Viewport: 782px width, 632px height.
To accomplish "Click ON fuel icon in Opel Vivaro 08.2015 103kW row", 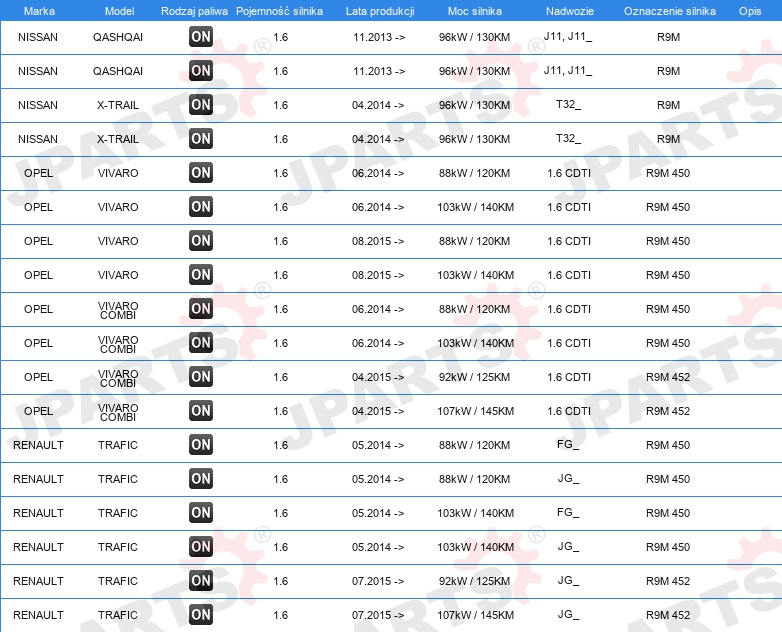I will 201,274.
